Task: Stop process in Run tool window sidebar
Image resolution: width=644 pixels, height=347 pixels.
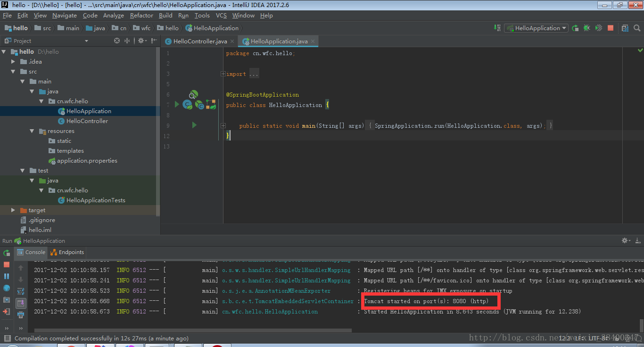Action: (7, 265)
